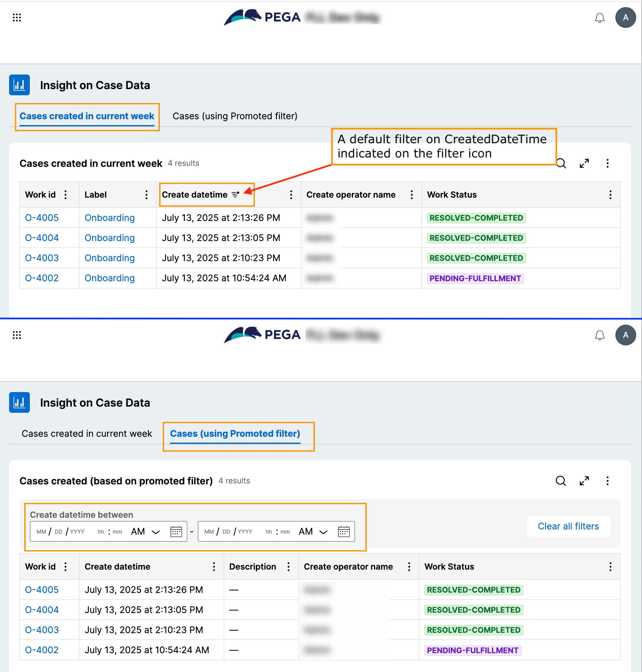The width and height of the screenshot is (642, 672).
Task: Open case O-4004 in bottom table
Action: 42,610
